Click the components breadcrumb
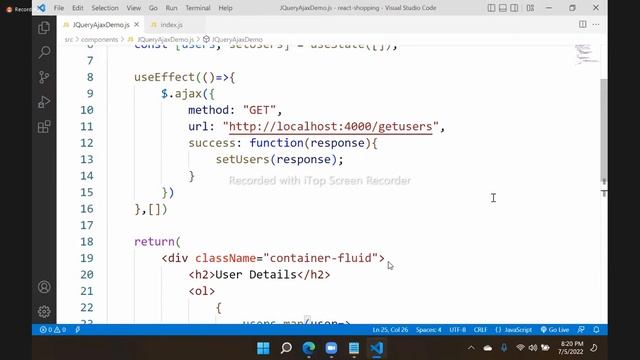The width and height of the screenshot is (640, 360). click(99, 40)
